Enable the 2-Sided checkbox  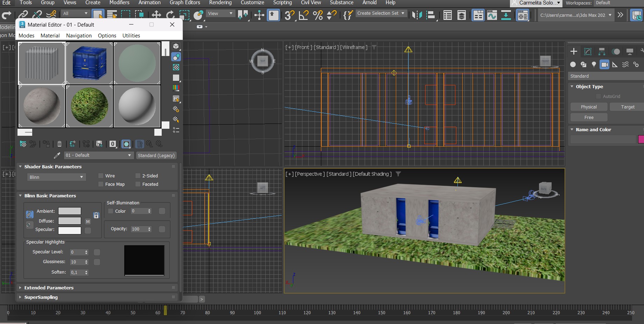point(138,176)
